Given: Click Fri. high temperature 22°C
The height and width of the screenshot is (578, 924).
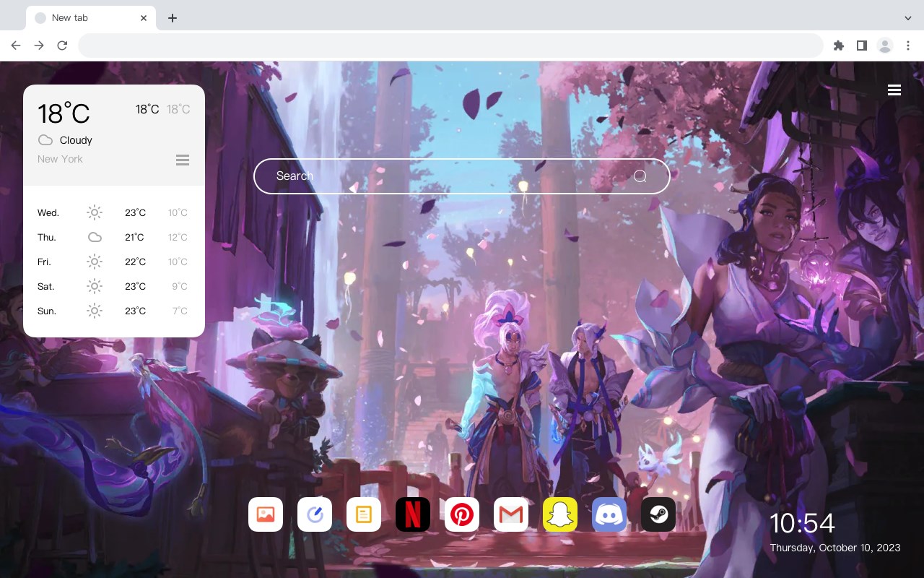Looking at the screenshot, I should 135,262.
